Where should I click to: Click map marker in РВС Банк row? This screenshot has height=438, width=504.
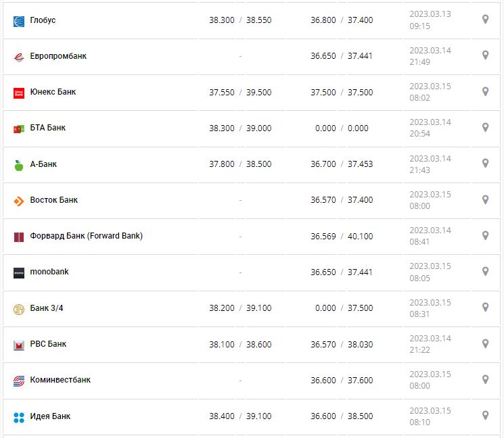pos(485,343)
